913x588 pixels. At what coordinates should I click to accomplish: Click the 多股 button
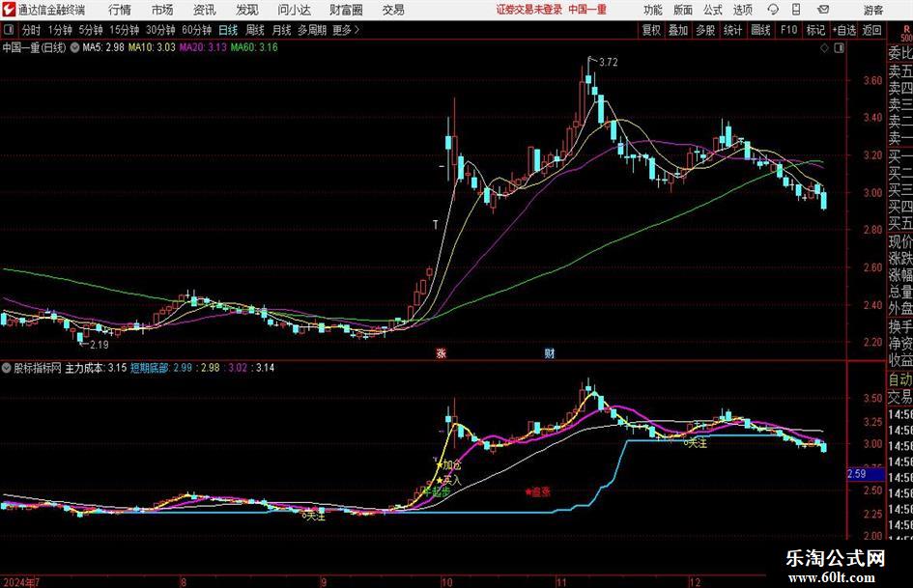pos(705,30)
